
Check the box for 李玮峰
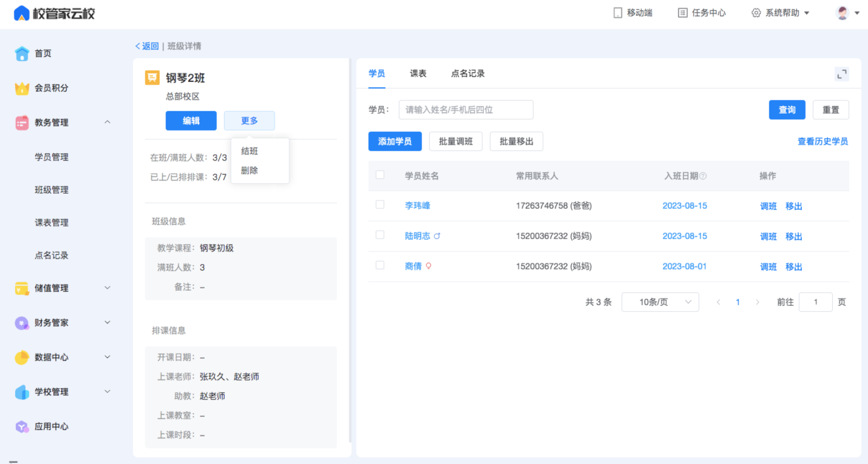pos(380,204)
